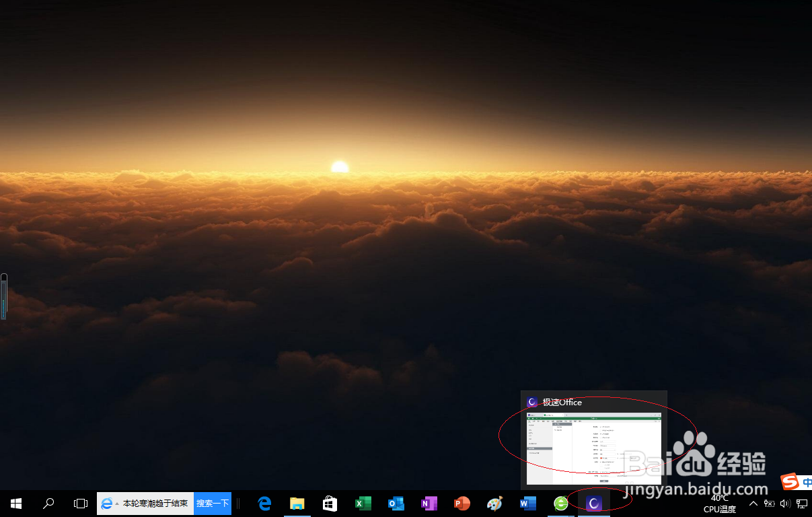Launch PowerPoint from the taskbar
Image resolution: width=812 pixels, height=517 pixels.
tap(462, 504)
